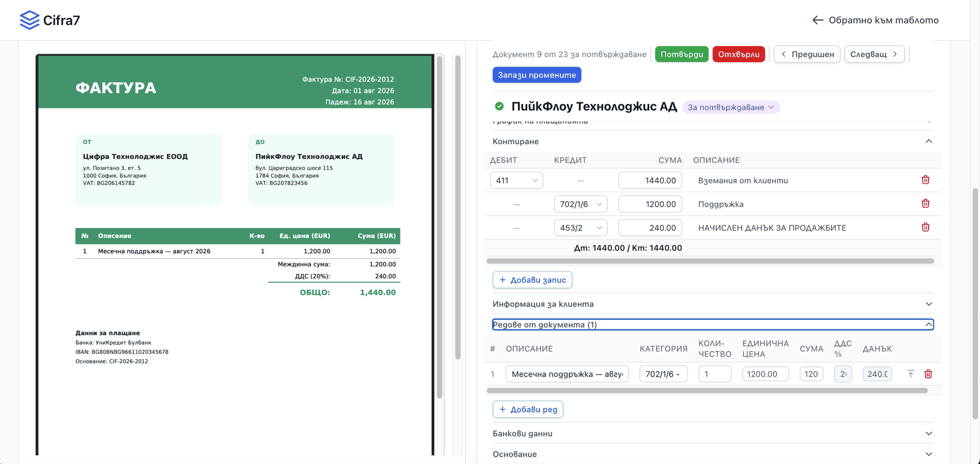This screenshot has height=464, width=980.
Task: Click the ПийкФлоу Технолоджис АД heading
Action: (x=594, y=107)
